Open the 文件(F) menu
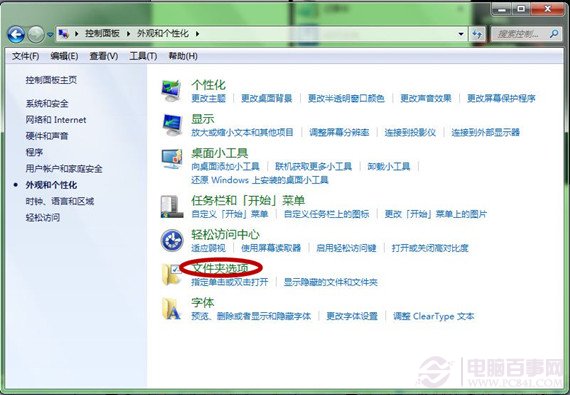The height and width of the screenshot is (395, 570). pos(25,56)
